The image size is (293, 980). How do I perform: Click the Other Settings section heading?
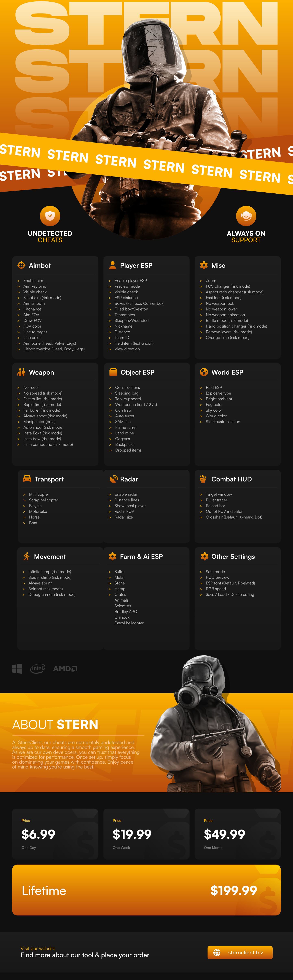[233, 557]
